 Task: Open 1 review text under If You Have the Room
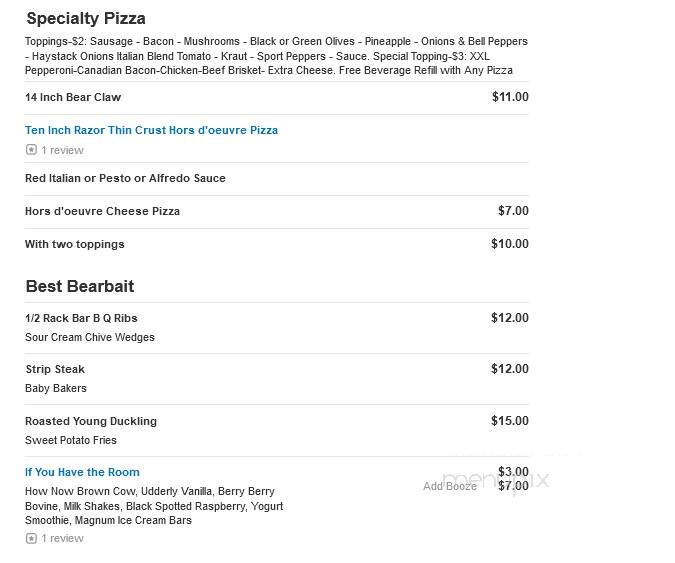coord(62,538)
